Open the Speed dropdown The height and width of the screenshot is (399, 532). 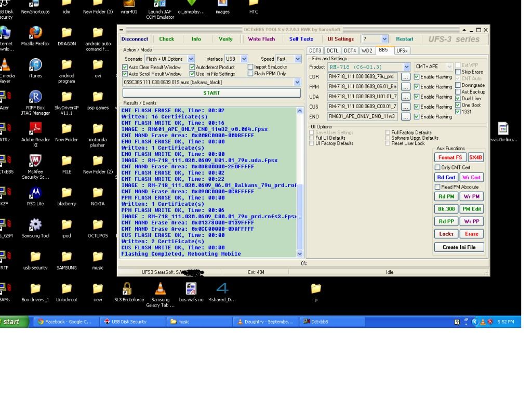point(297,59)
